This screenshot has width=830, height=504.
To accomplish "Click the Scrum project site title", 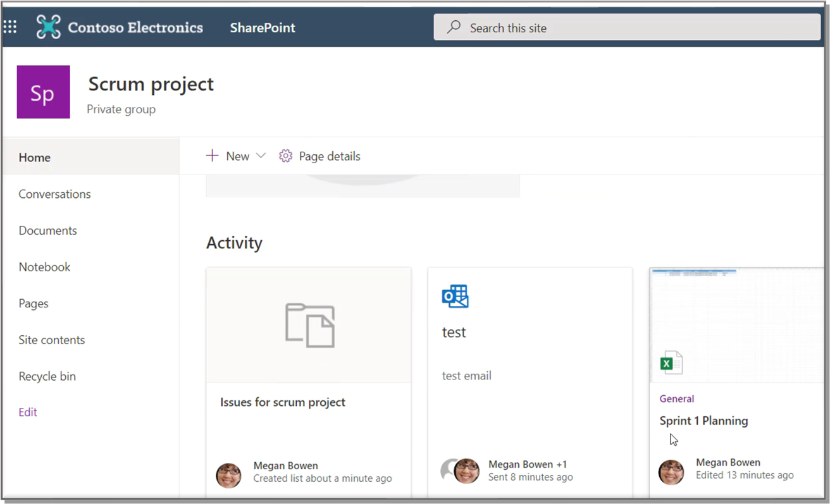I will 151,83.
